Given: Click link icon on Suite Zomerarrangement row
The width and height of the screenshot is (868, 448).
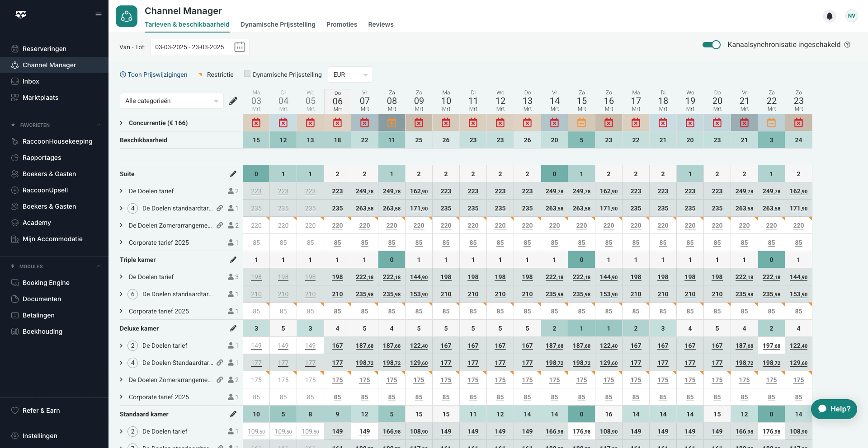Looking at the screenshot, I should pyautogui.click(x=220, y=225).
